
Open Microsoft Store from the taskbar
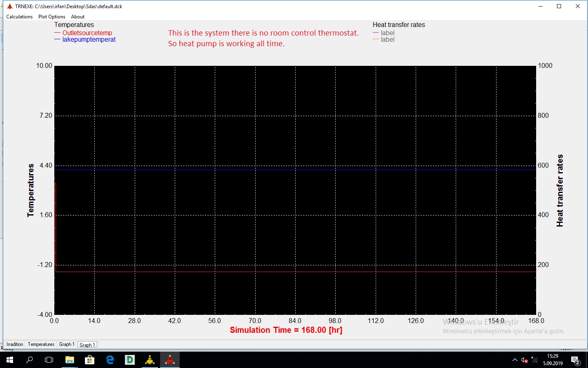tap(89, 360)
